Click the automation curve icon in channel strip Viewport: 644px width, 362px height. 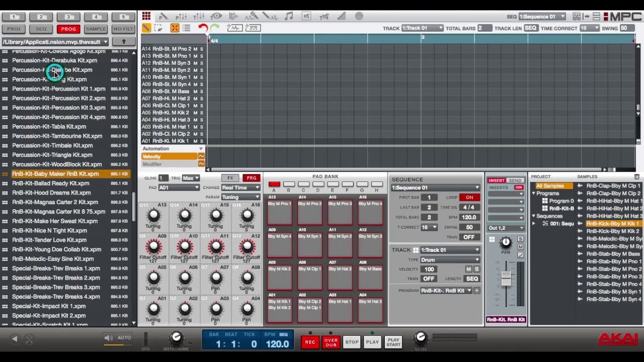[x=520, y=255]
